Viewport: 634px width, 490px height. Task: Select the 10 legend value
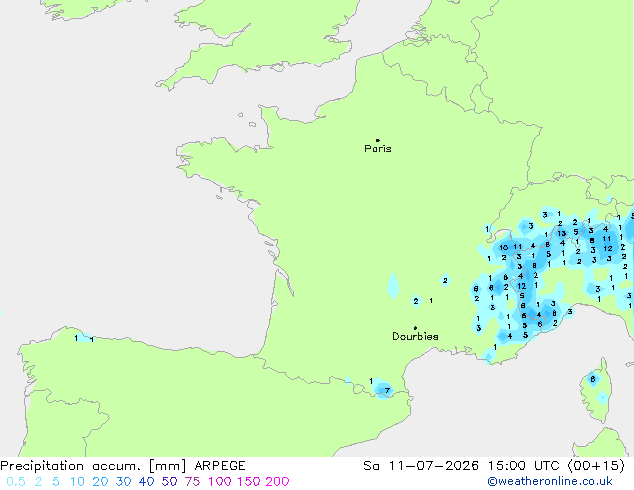point(77,482)
